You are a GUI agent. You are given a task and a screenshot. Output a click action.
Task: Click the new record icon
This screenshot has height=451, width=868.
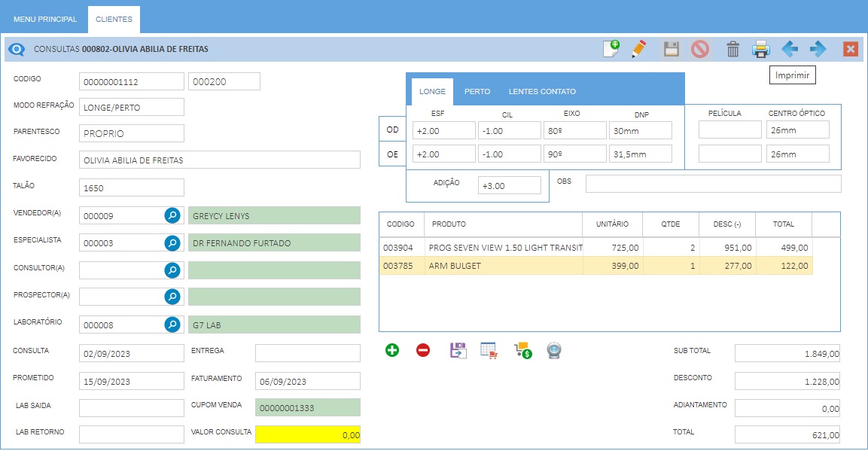tap(611, 50)
